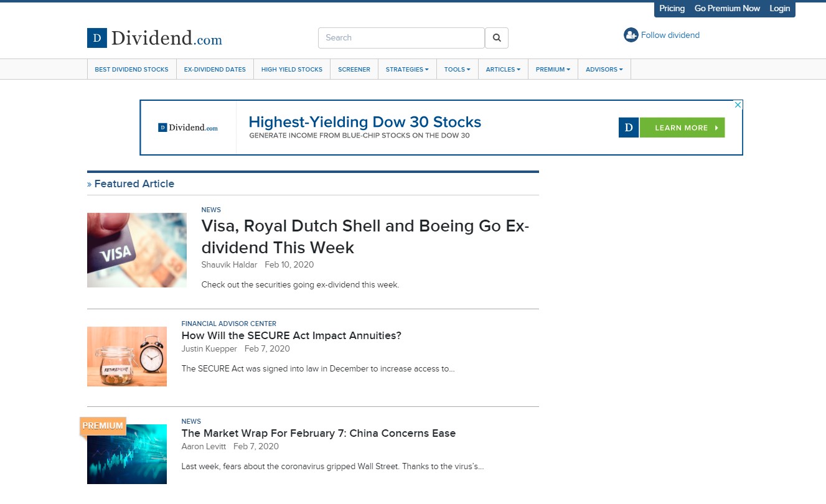
Task: Click the News label above The Market Wrap
Action: click(191, 421)
